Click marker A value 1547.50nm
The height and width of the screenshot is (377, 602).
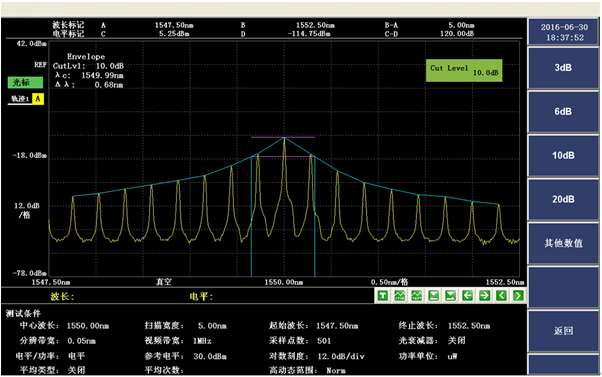174,25
